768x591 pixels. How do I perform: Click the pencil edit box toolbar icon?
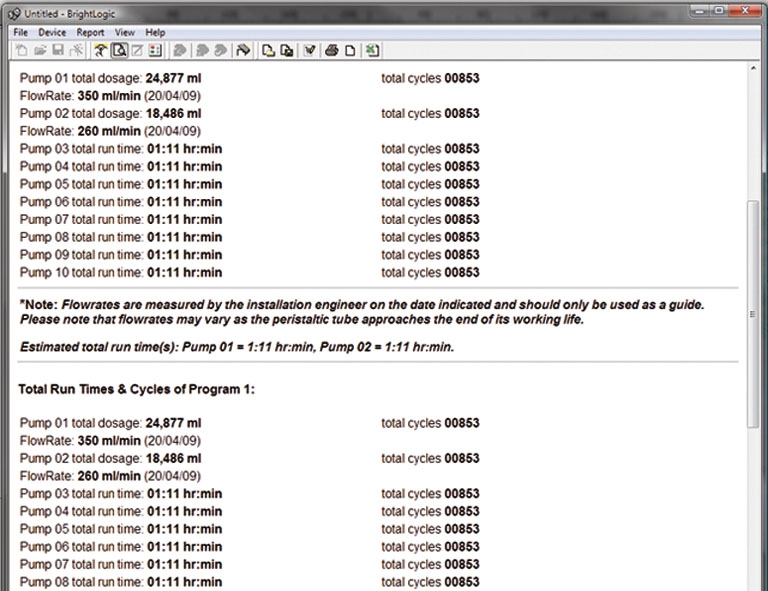(x=136, y=51)
